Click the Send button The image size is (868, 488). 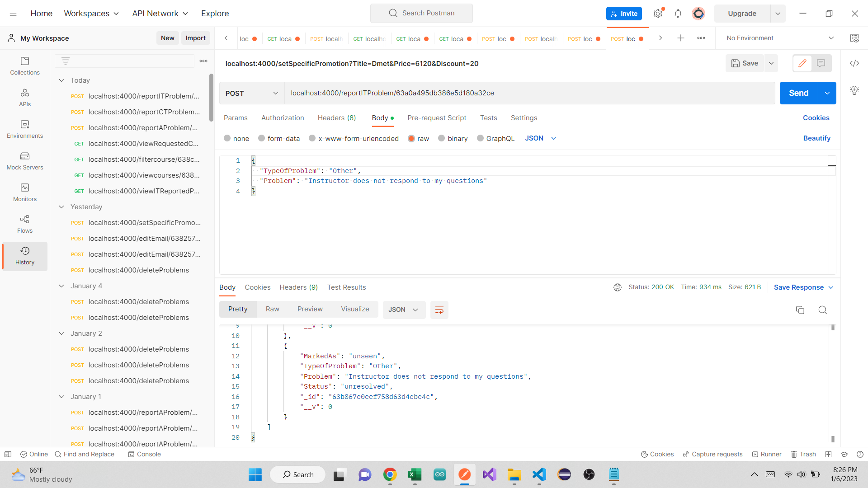pos(798,93)
